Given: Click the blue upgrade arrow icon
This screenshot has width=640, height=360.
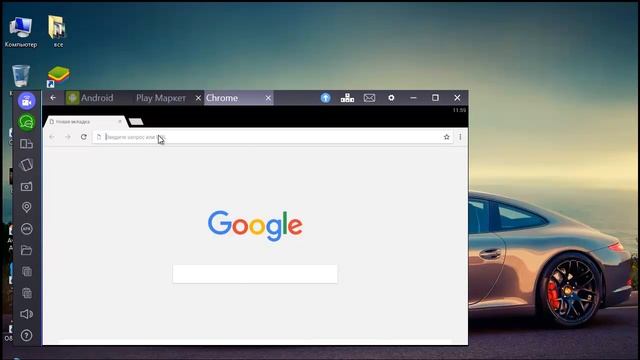Looking at the screenshot, I should [325, 98].
